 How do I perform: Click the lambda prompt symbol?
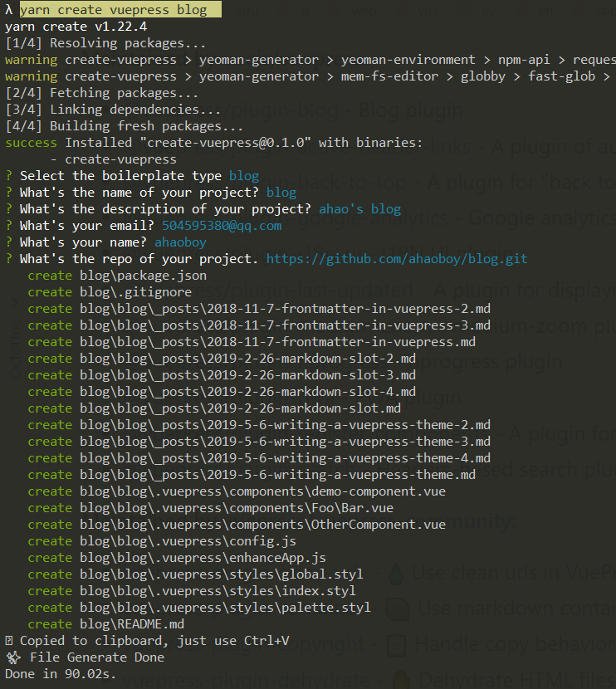click(9, 10)
